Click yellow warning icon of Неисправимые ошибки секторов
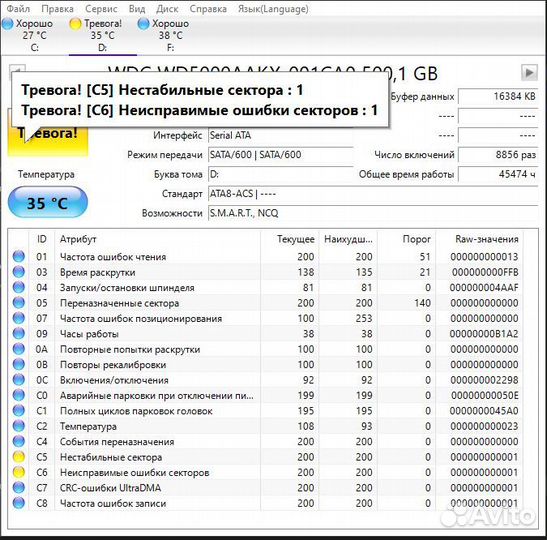 click(19, 472)
